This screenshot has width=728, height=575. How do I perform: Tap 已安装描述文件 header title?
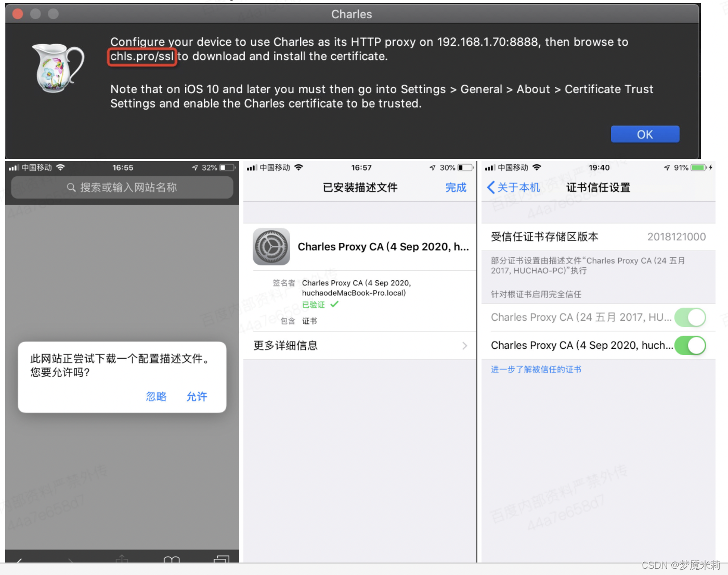pyautogui.click(x=360, y=187)
